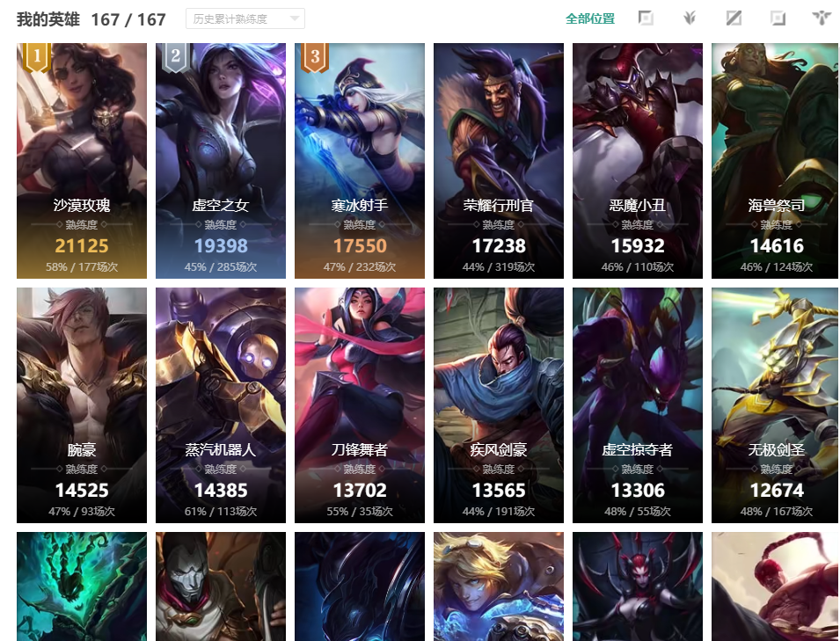This screenshot has width=840, height=641.
Task: Filter heroes by jungle position icon
Action: 690,18
